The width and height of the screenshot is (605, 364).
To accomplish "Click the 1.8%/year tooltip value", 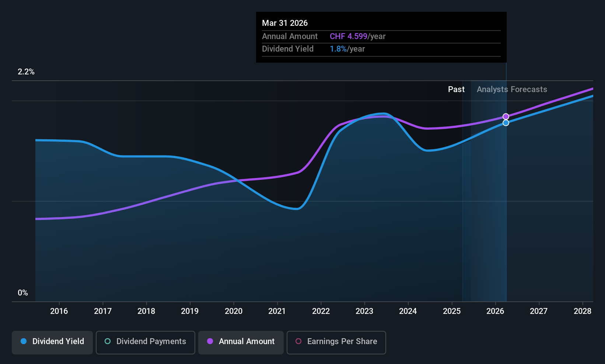I will [x=347, y=49].
